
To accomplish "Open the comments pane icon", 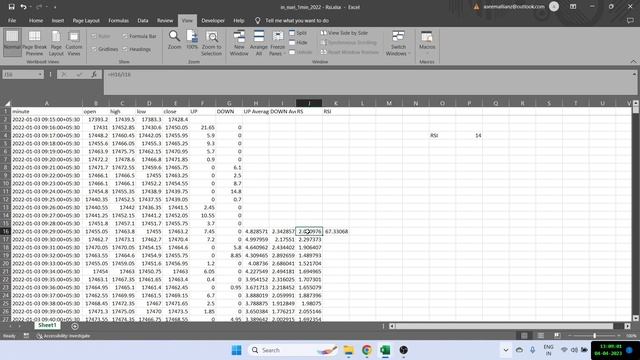I will pyautogui.click(x=630, y=20).
